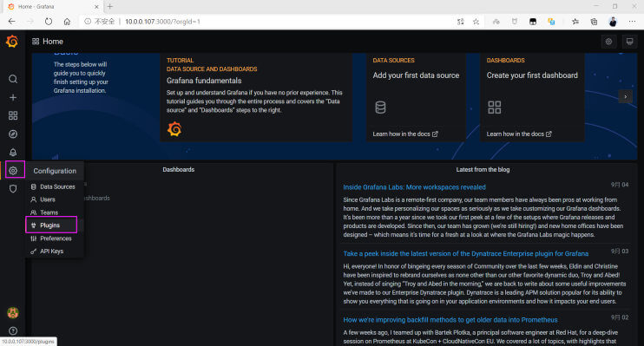
Task: Click the not secure site info indicator
Action: point(99,22)
